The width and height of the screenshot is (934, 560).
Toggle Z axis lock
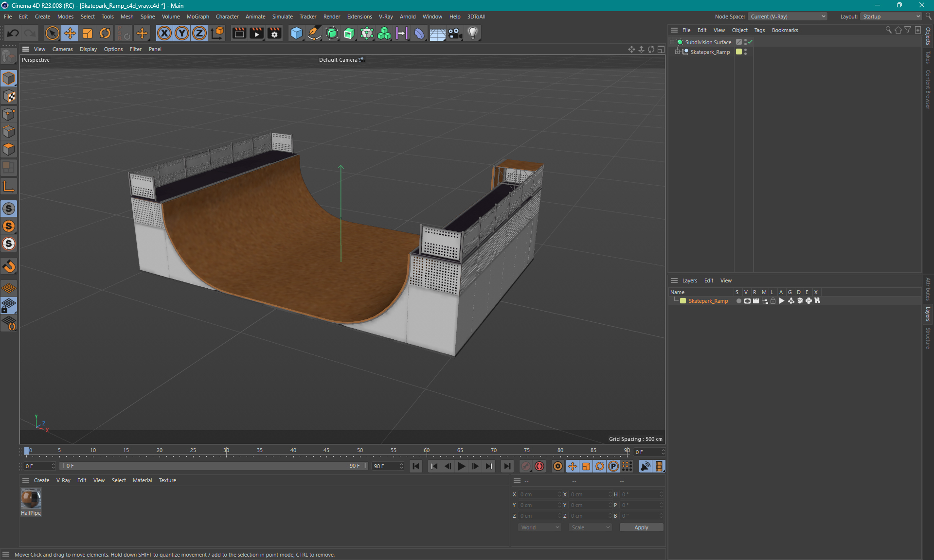point(199,33)
